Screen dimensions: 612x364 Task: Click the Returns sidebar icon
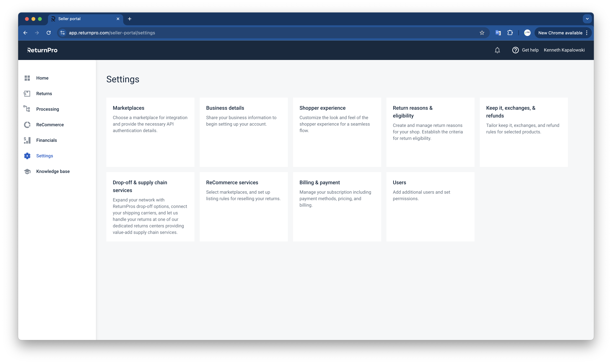tap(27, 94)
